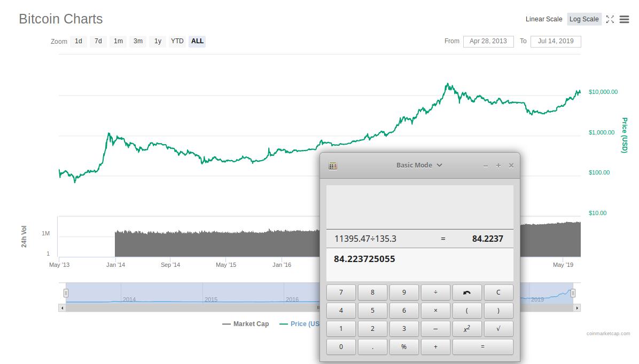Close the calculator window
The image size is (639, 364).
tap(511, 165)
